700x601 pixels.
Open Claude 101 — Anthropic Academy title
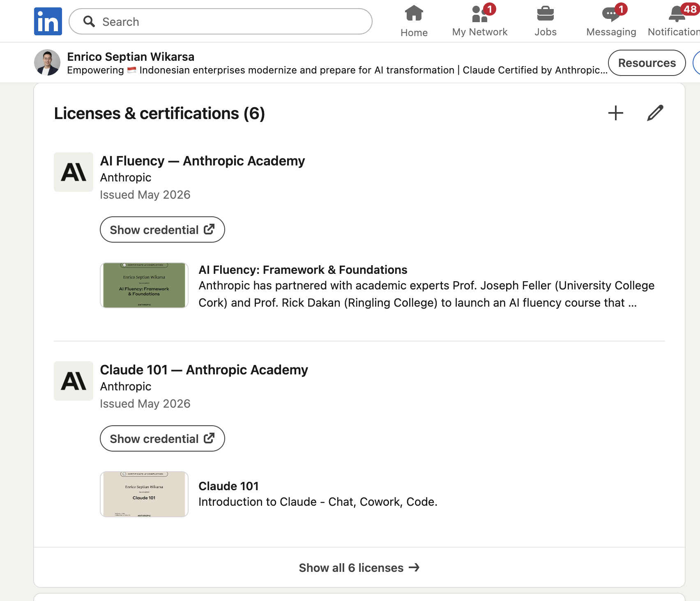pos(204,370)
